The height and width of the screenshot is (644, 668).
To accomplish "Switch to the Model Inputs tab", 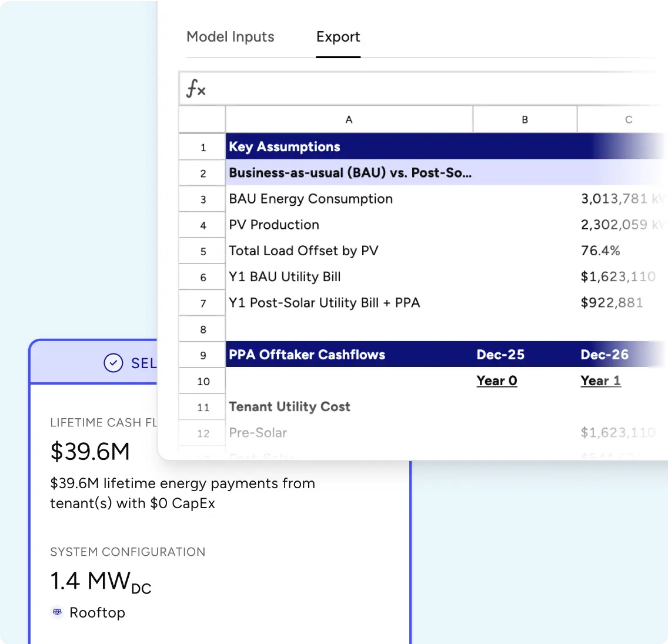I will coord(230,36).
